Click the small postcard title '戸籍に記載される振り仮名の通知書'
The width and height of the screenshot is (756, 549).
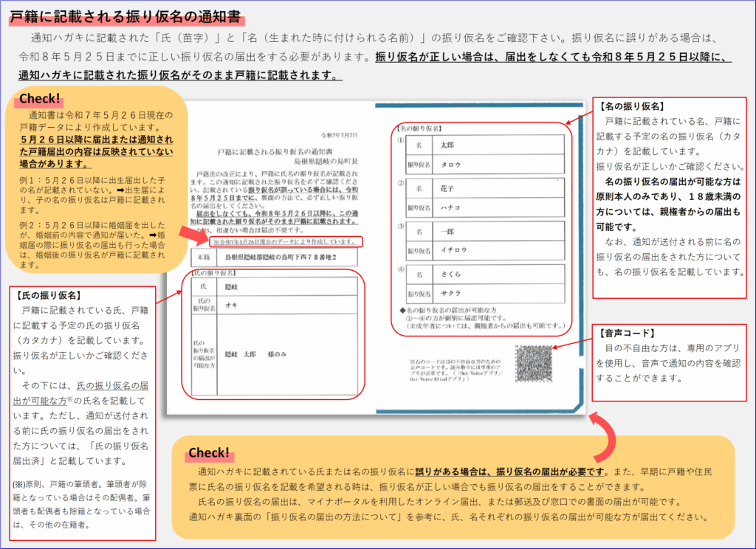click(x=275, y=152)
